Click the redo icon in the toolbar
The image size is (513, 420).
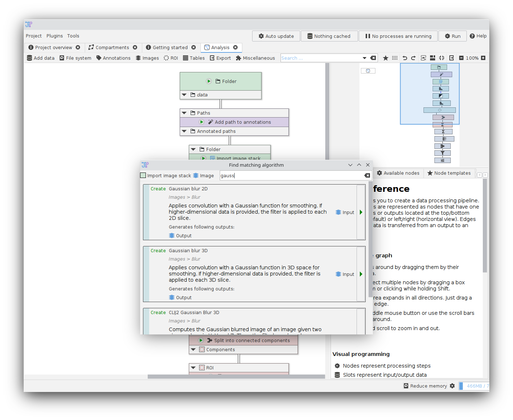click(x=414, y=58)
